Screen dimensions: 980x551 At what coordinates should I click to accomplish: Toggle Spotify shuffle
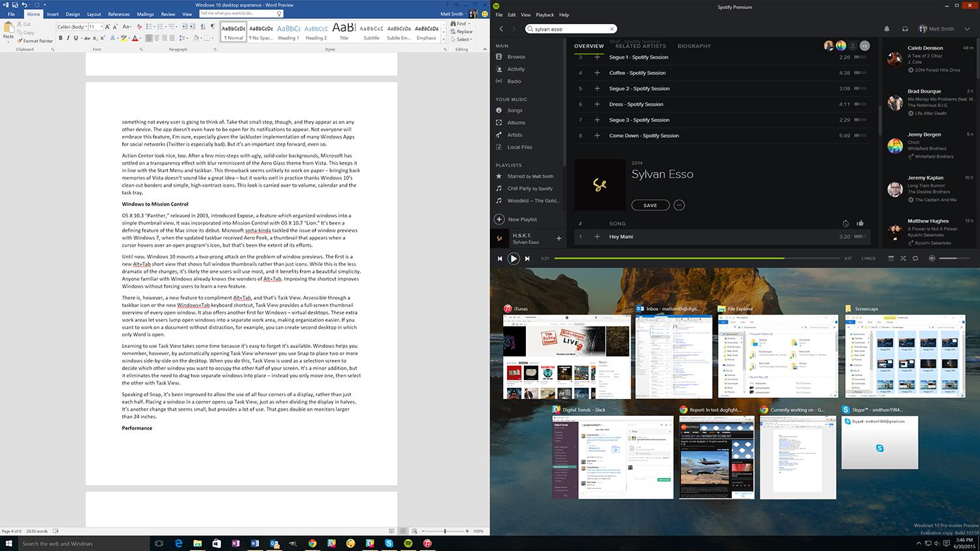(903, 259)
